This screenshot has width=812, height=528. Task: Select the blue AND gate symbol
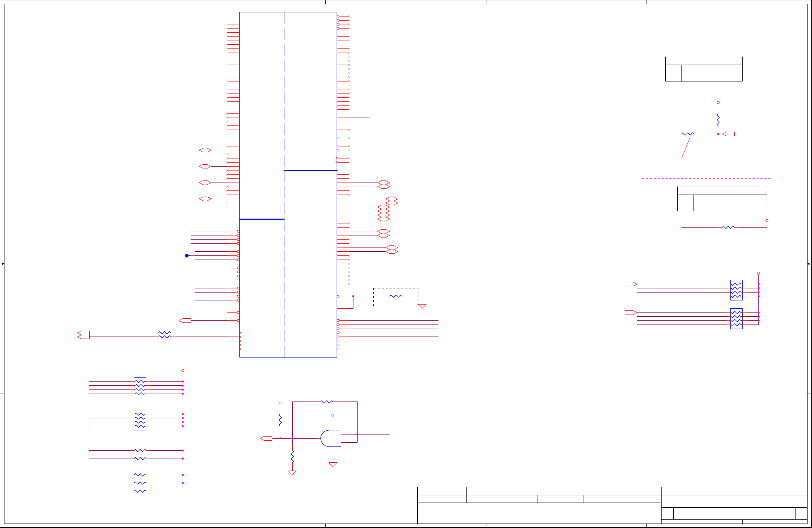click(x=330, y=438)
